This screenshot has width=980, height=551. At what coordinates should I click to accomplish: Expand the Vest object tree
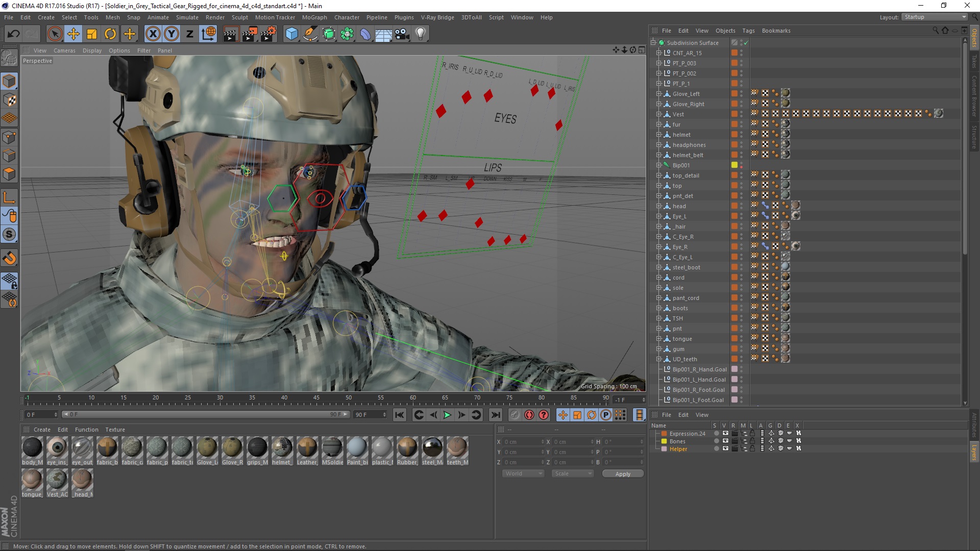point(658,114)
